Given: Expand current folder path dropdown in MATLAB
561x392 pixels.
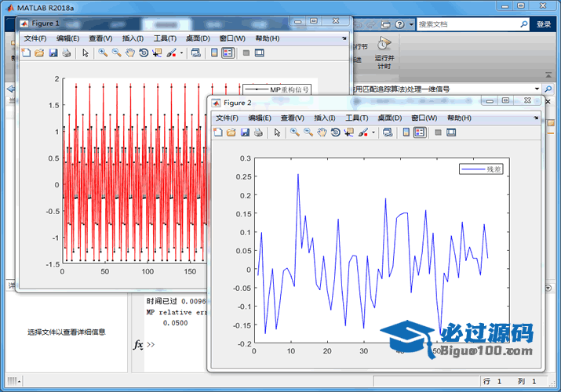Looking at the screenshot, I should [537, 89].
